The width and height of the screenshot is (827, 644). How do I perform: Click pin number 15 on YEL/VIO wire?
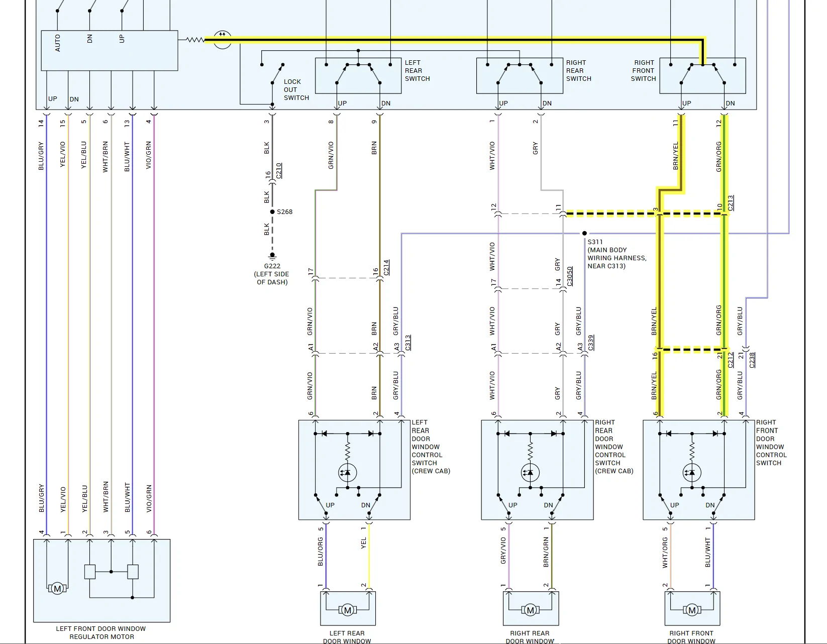click(x=63, y=123)
